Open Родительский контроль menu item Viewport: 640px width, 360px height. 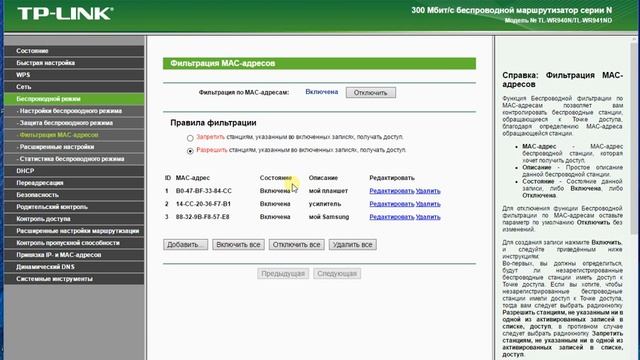[x=74, y=207]
